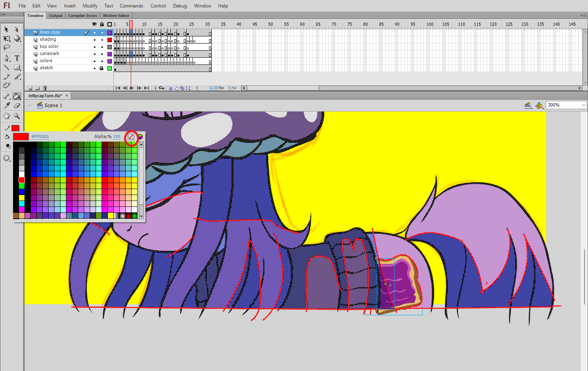Click the Alpha 100 value
The image size is (588, 371).
117,137
